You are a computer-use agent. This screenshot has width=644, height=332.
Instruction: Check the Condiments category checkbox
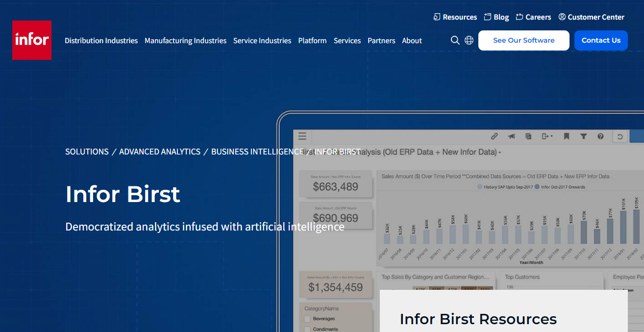(307, 329)
